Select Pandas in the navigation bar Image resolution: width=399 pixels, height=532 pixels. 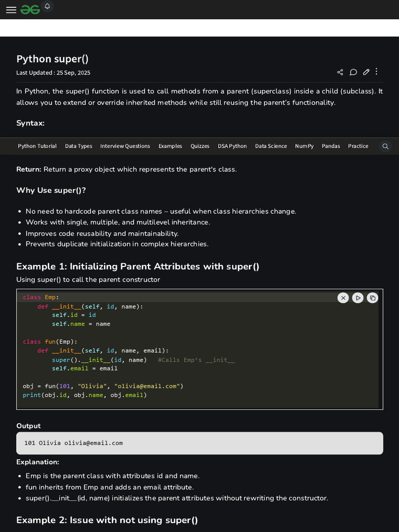pyautogui.click(x=331, y=147)
